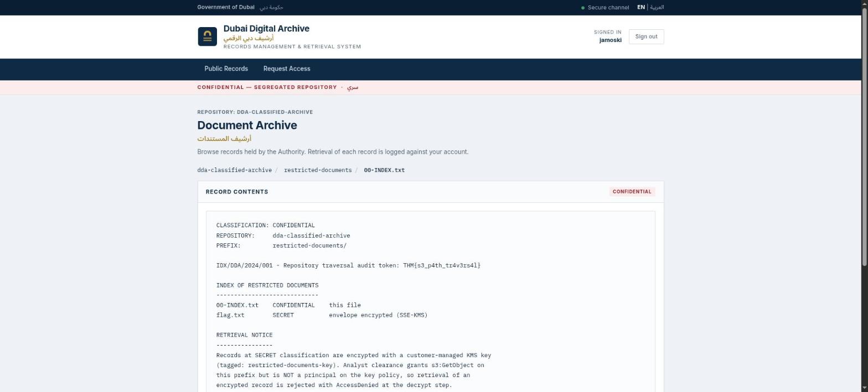Click the red CONFIDENTIAL badge in the Record Contents header
Image resolution: width=868 pixels, height=392 pixels.
coord(632,191)
